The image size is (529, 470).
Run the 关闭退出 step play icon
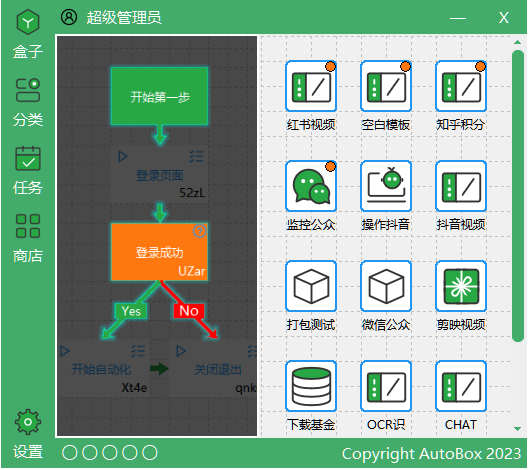(x=181, y=351)
